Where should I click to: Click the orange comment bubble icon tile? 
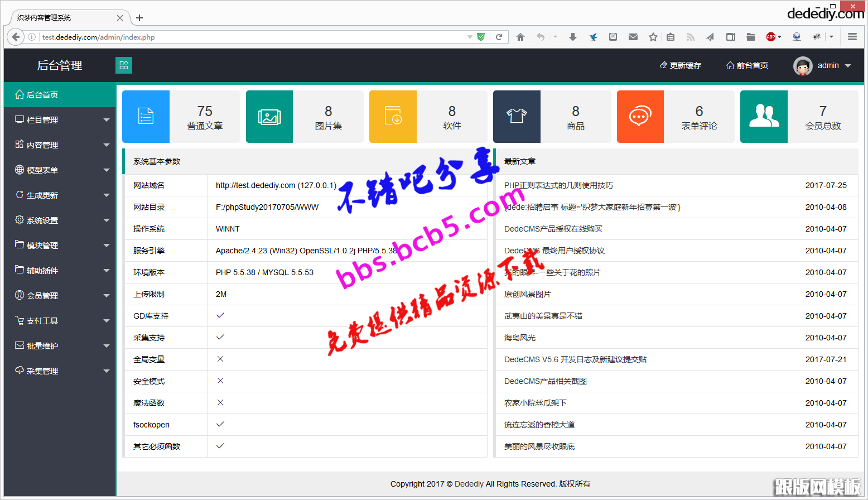640,117
